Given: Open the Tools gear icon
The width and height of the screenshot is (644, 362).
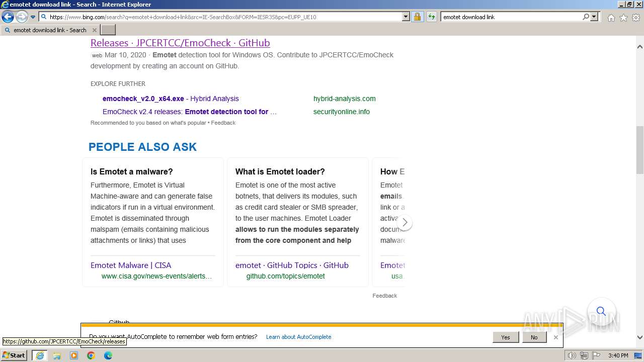Looking at the screenshot, I should pyautogui.click(x=636, y=18).
